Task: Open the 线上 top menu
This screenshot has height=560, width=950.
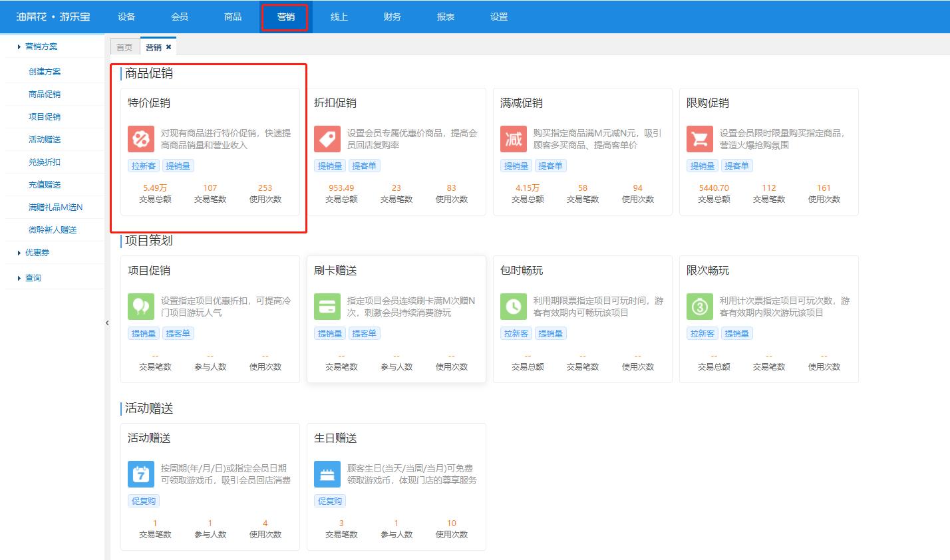Action: click(x=339, y=17)
